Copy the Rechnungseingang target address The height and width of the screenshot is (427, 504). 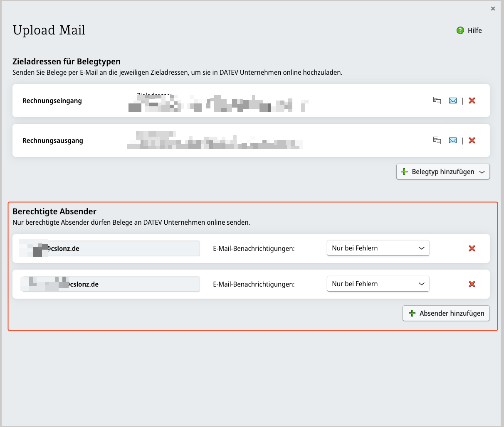point(437,101)
